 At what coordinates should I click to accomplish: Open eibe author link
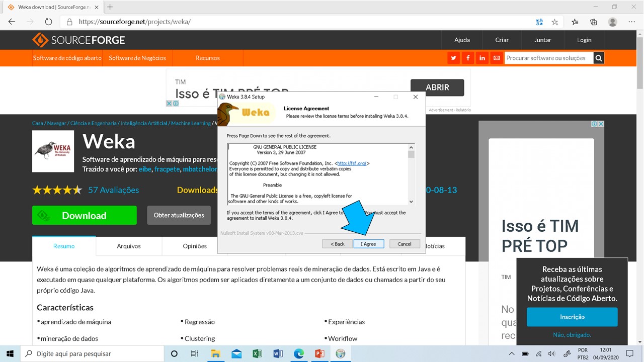[145, 169]
